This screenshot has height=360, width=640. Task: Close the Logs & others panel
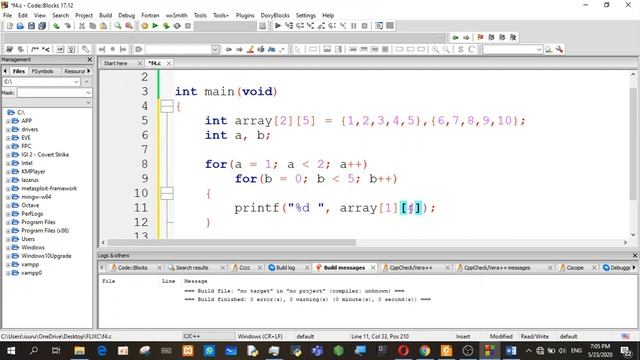pos(635,256)
